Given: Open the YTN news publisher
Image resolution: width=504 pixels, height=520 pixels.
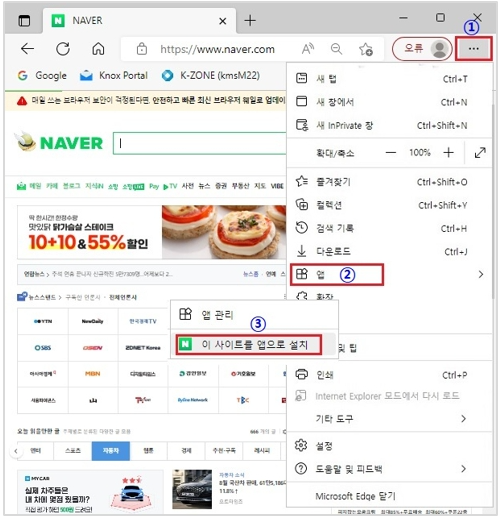Looking at the screenshot, I should click(43, 321).
